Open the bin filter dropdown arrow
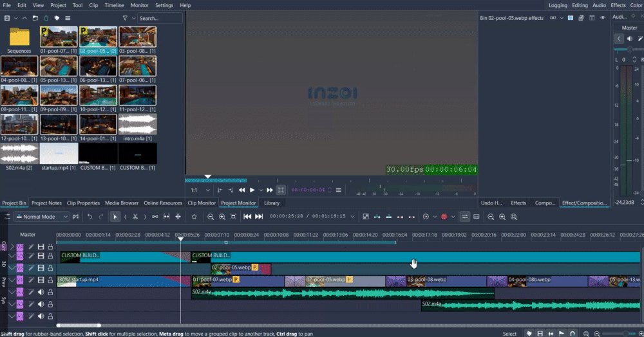 coord(133,18)
